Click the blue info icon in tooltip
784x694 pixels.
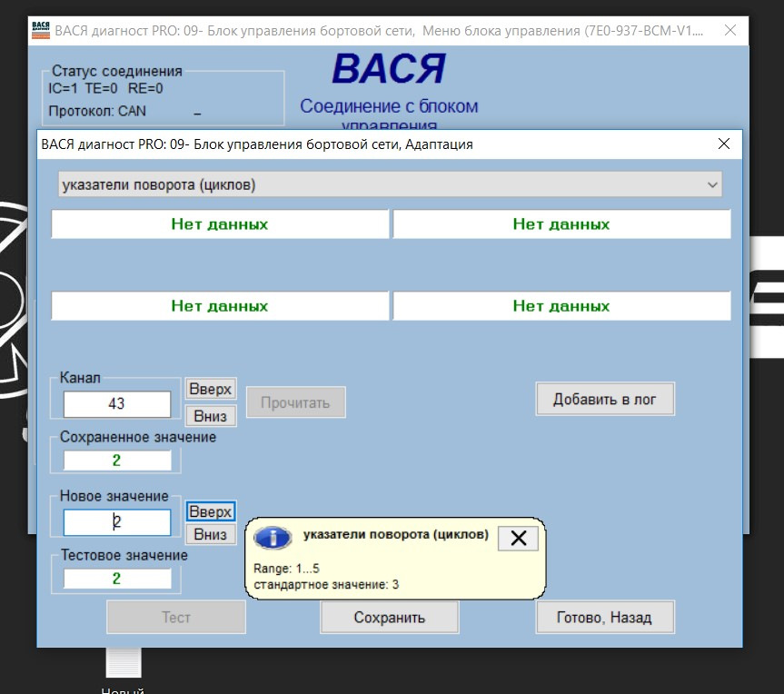click(x=273, y=538)
